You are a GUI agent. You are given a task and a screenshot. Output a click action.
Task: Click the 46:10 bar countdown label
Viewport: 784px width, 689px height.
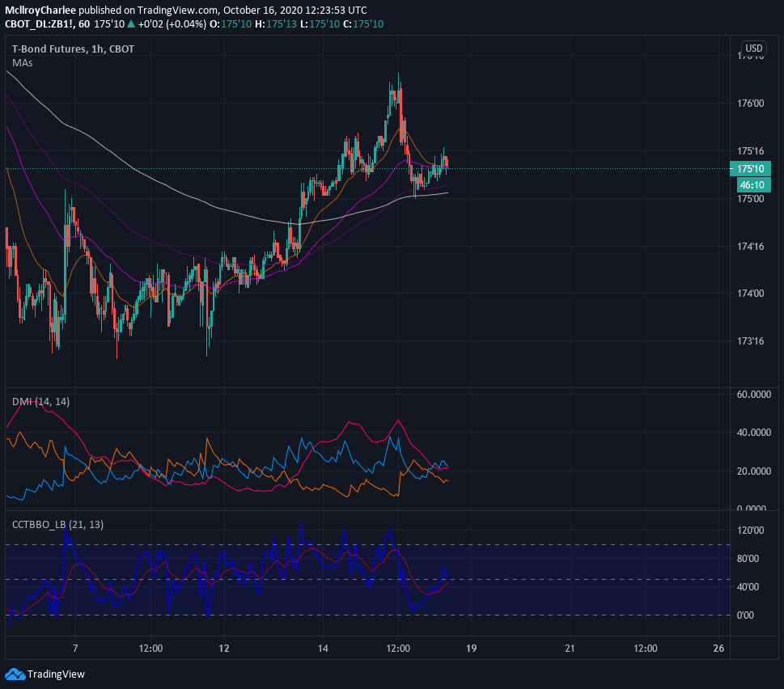tap(753, 185)
